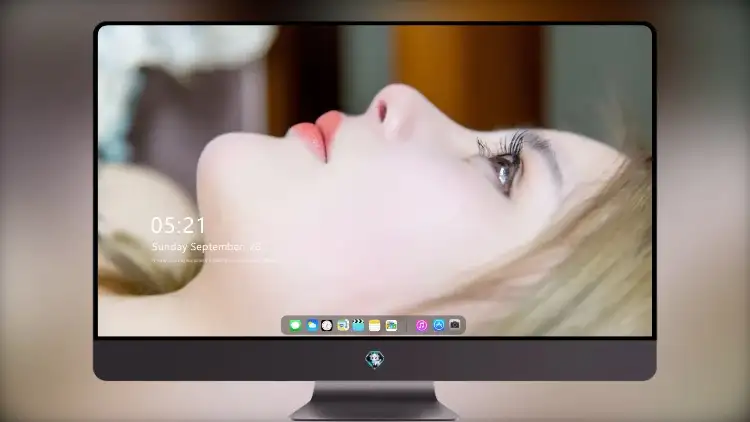Screen dimensions: 750x422
Task: Open the Weather app in dock
Action: 312,325
